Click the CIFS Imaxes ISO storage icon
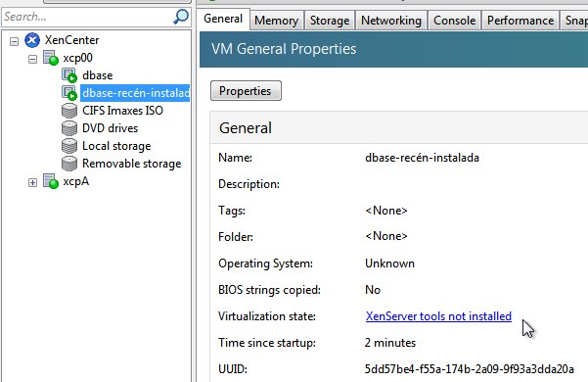Screen dimensions: 588x382 pyautogui.click(x=69, y=111)
